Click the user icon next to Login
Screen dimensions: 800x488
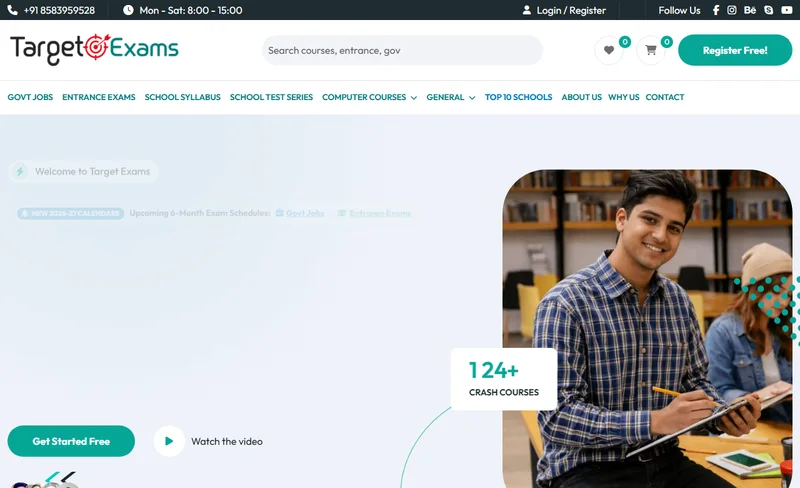527,10
